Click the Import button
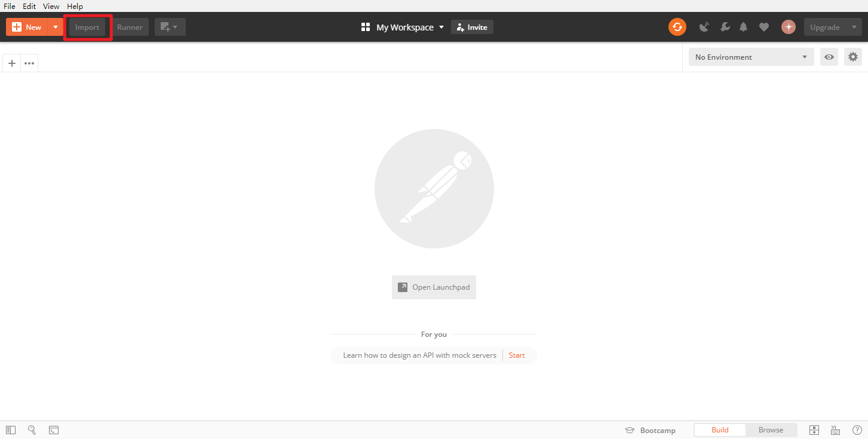 pyautogui.click(x=87, y=27)
